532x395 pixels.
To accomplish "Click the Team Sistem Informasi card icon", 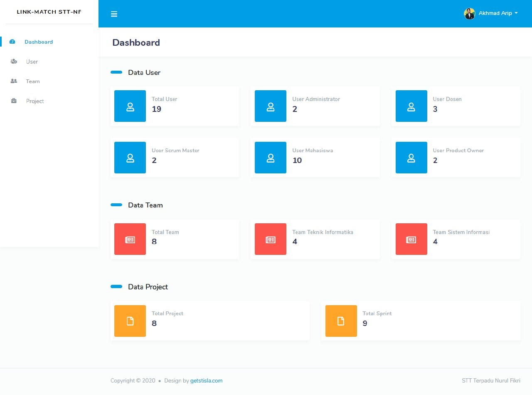I will pos(411,239).
